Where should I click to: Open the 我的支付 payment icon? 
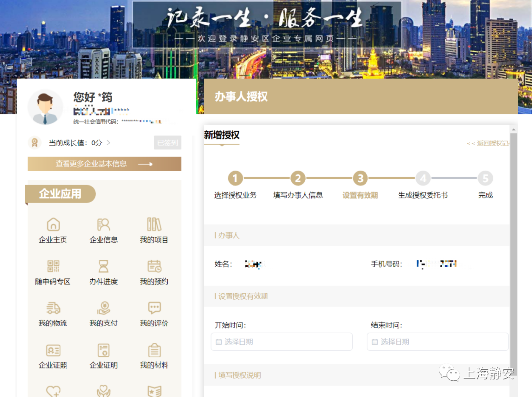tap(103, 308)
